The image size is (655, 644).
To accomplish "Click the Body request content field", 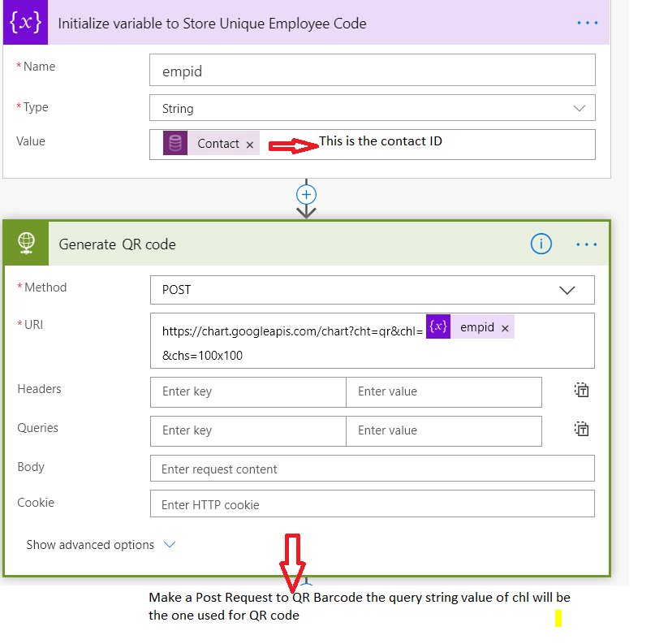I will [373, 468].
